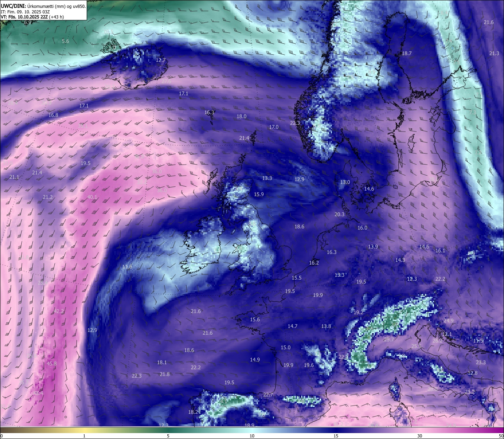Click the 16.2 value label
Viewport: 504px width, 439px height.
(314, 263)
